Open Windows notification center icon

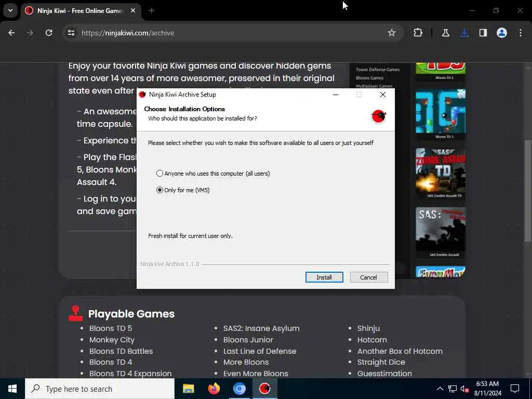click(x=515, y=389)
